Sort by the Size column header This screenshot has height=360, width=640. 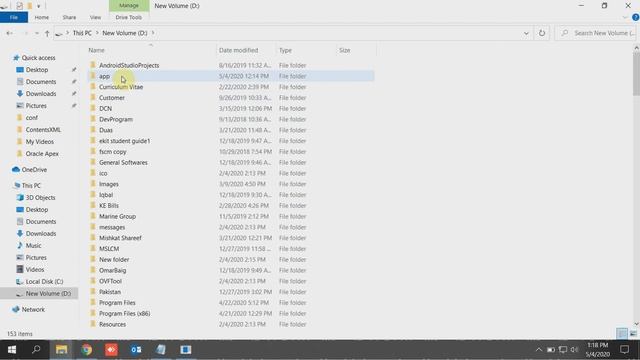pyautogui.click(x=344, y=50)
